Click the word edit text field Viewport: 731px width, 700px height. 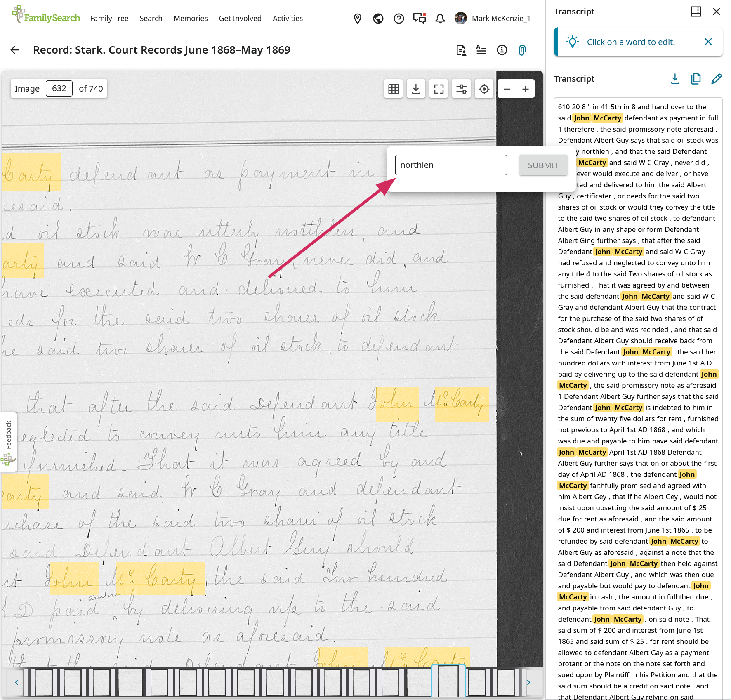coord(451,165)
